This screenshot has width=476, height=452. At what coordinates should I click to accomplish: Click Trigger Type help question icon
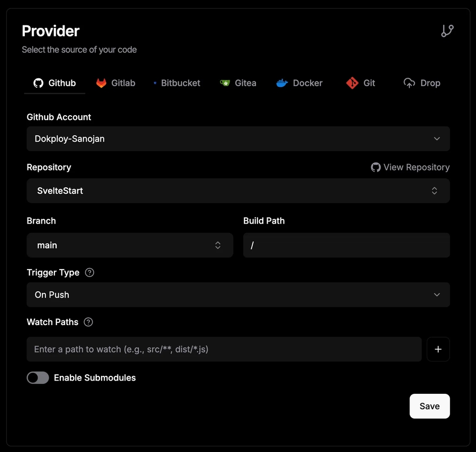click(90, 273)
